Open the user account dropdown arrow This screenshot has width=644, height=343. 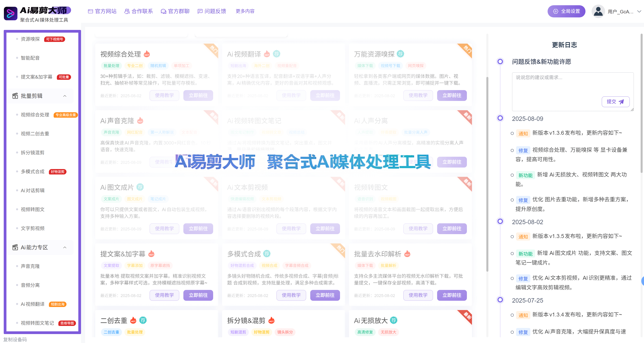click(x=639, y=11)
